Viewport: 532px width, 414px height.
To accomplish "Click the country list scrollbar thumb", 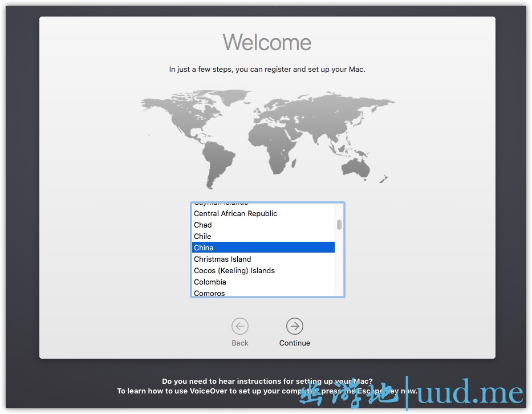I will [339, 224].
